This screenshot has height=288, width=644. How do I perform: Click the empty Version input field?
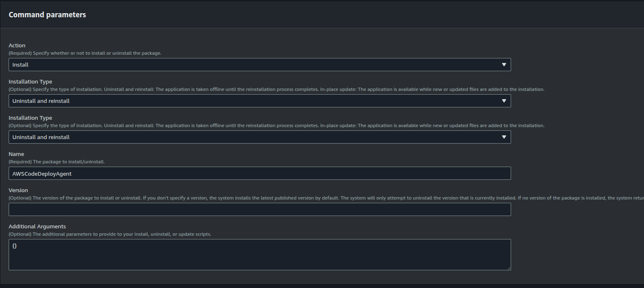[260, 209]
